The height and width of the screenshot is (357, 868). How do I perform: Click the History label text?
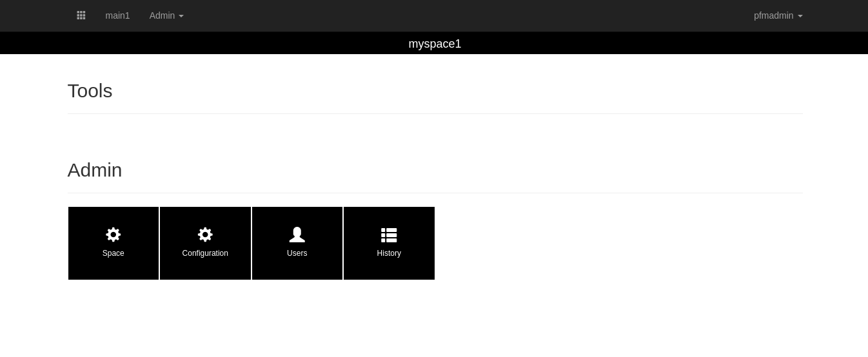tap(389, 253)
